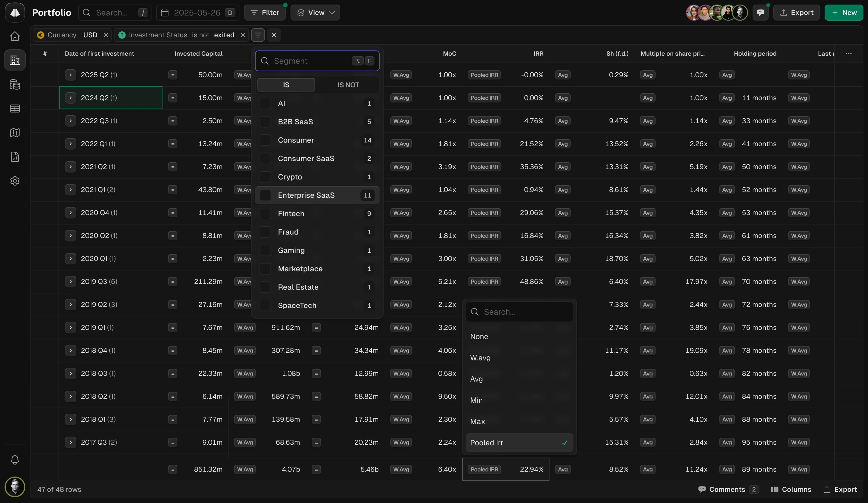Open the notifications bell
This screenshot has height=503, width=868.
15,460
